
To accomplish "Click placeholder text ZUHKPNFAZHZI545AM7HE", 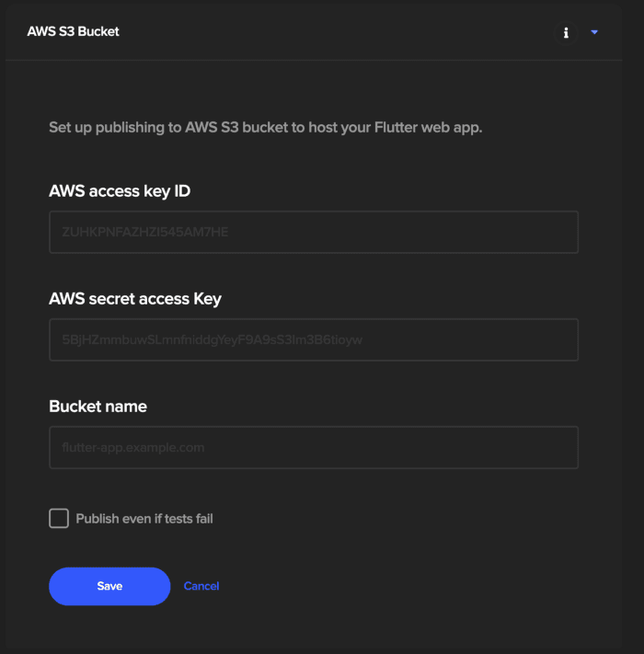I will (x=145, y=232).
